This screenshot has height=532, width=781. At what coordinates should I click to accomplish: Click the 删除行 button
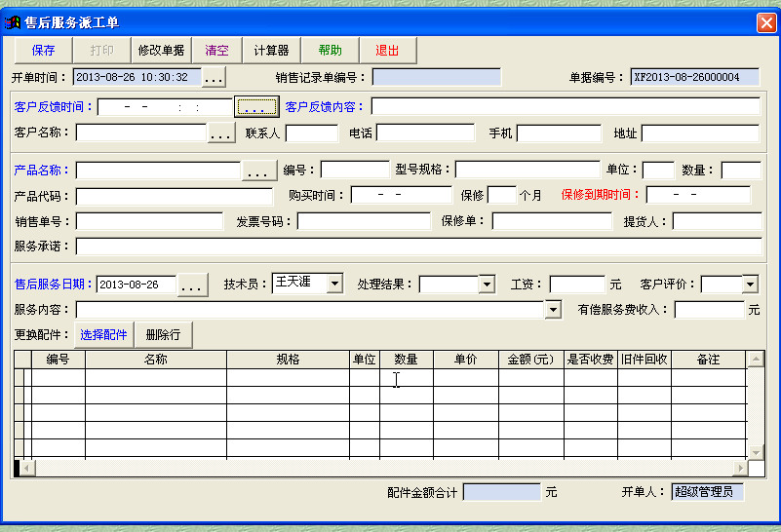pyautogui.click(x=163, y=335)
